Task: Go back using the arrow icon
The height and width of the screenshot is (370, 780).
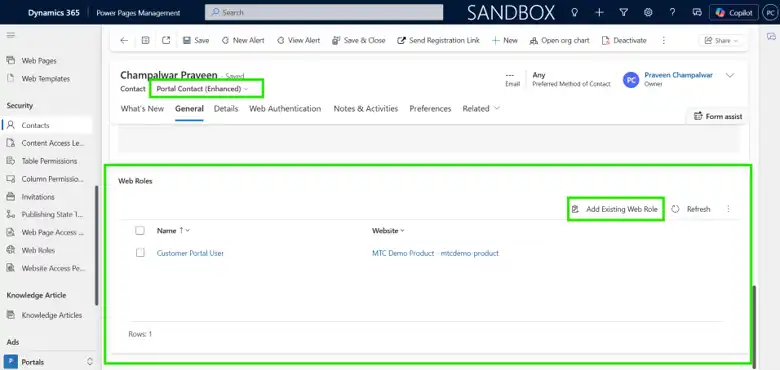Action: [124, 40]
